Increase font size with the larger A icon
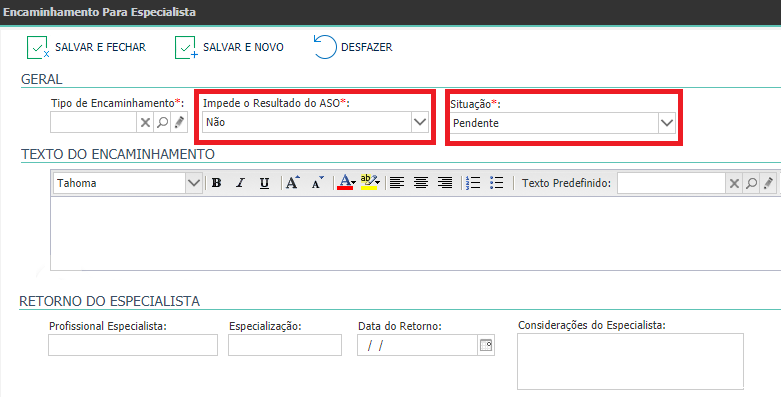 coord(292,183)
